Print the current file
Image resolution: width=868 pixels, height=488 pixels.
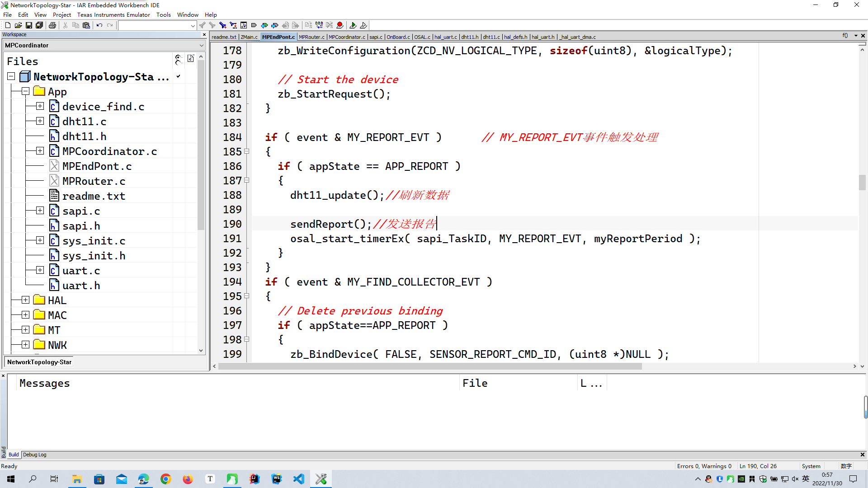click(52, 25)
